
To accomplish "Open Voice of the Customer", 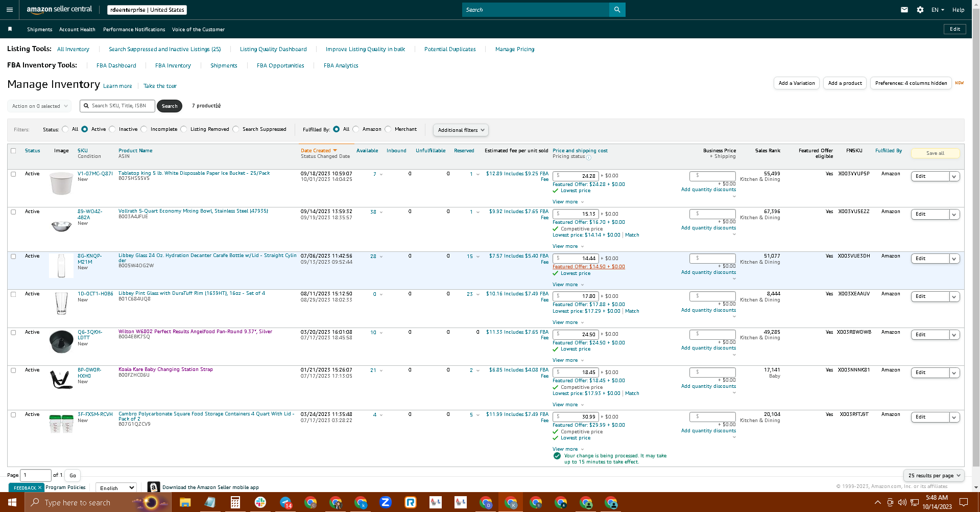I will (198, 30).
